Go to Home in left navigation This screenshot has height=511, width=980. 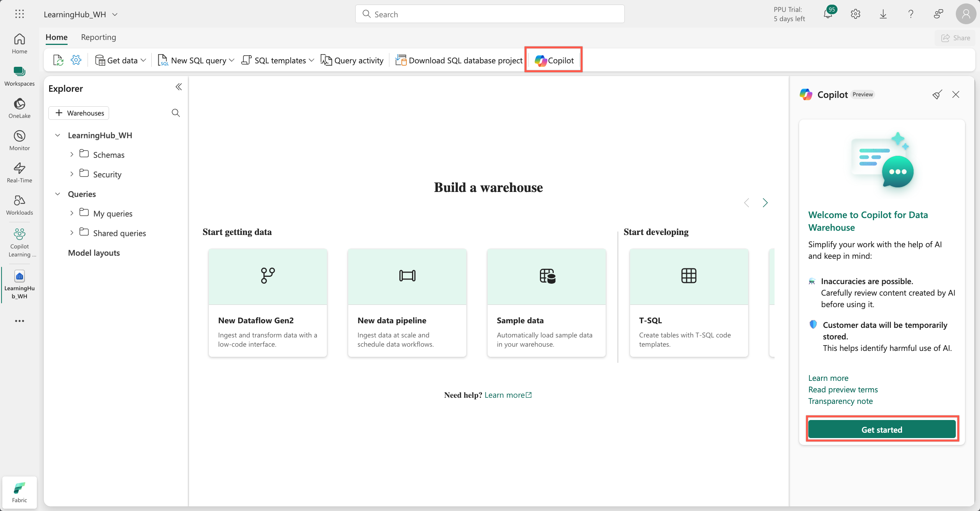point(20,44)
